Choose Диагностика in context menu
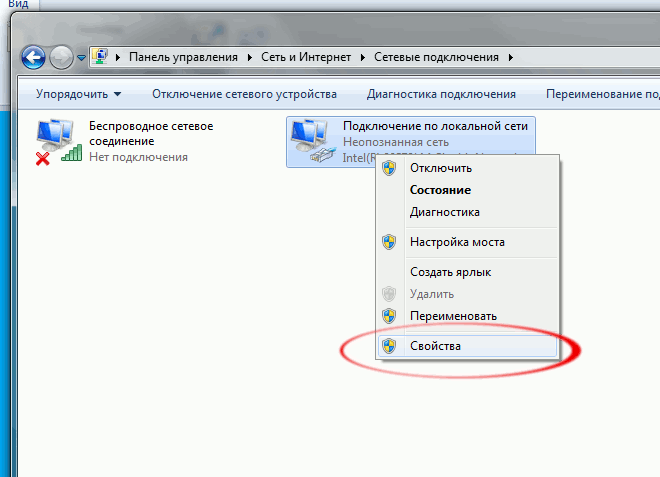This screenshot has height=477, width=660. tap(467, 212)
